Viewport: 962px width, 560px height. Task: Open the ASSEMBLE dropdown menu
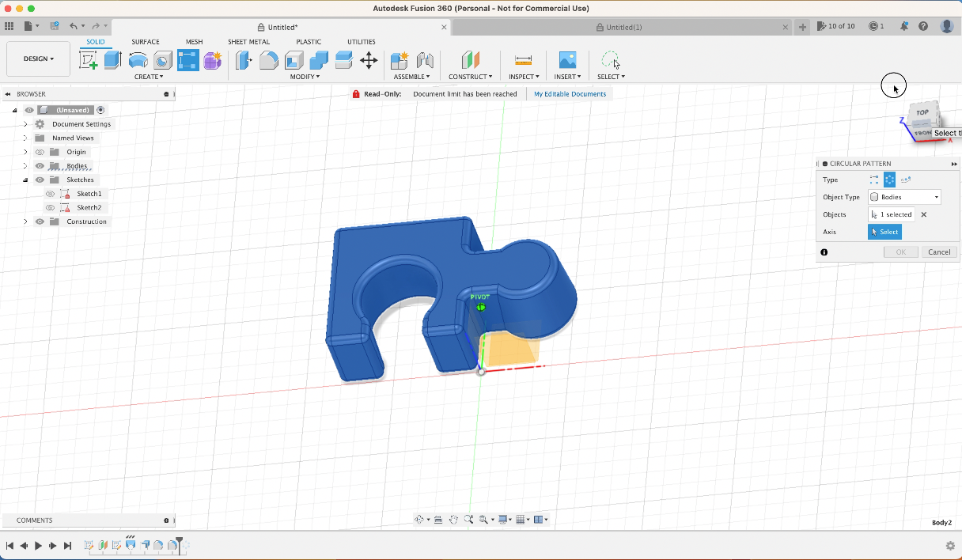(x=411, y=77)
